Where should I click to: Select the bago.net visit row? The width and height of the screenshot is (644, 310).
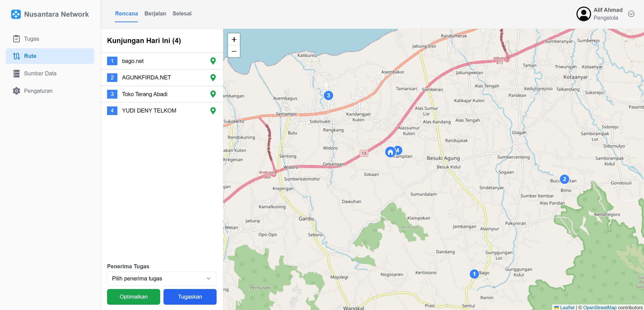coord(162,61)
